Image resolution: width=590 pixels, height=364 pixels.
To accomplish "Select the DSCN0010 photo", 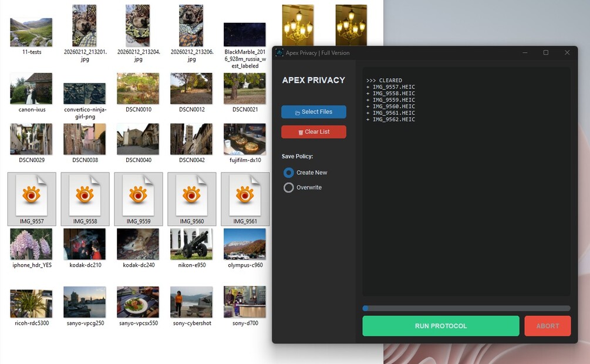I will (x=138, y=89).
